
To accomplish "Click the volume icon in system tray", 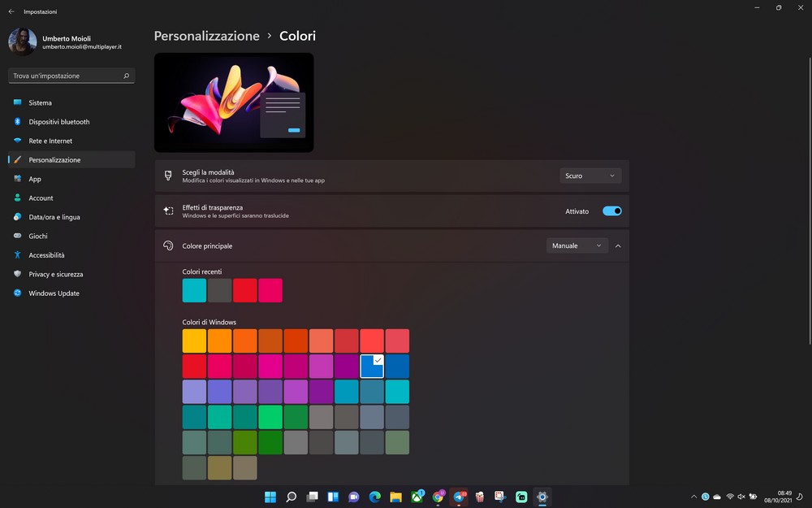I will click(x=741, y=497).
